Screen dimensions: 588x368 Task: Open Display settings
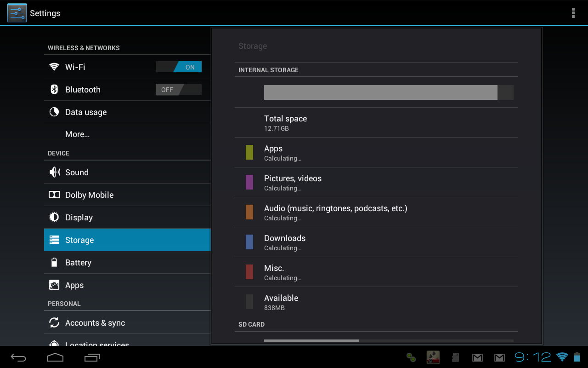127,217
